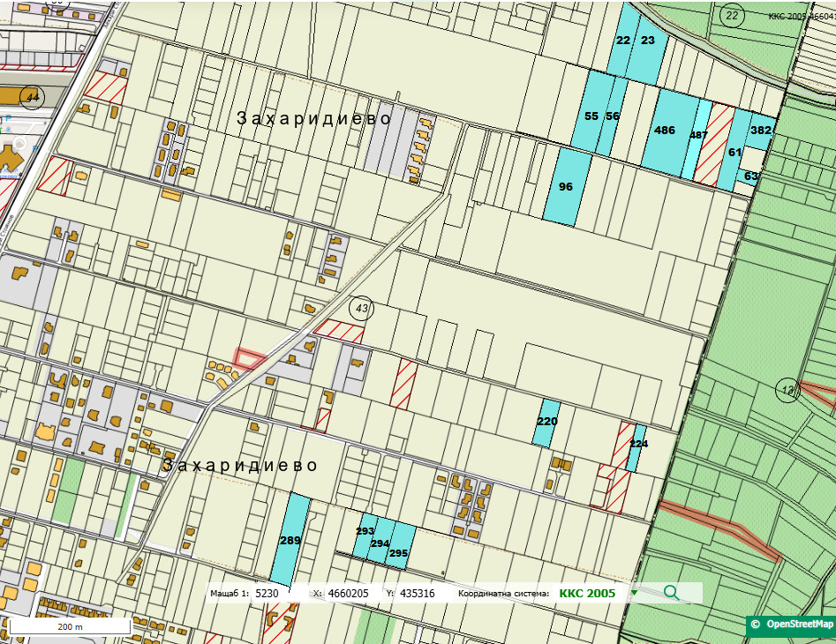This screenshot has width=836, height=644.
Task: Select the cyan parcel numbered 289
Action: click(x=290, y=540)
